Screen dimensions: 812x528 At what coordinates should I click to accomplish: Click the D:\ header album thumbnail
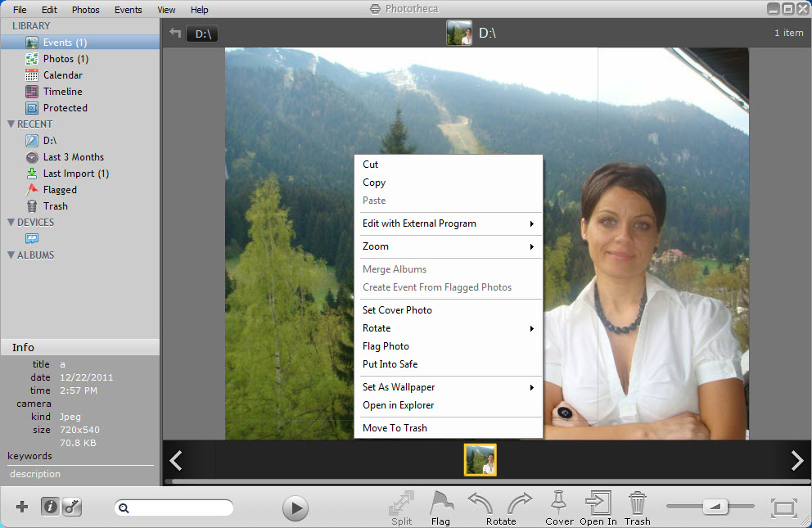[x=459, y=33]
